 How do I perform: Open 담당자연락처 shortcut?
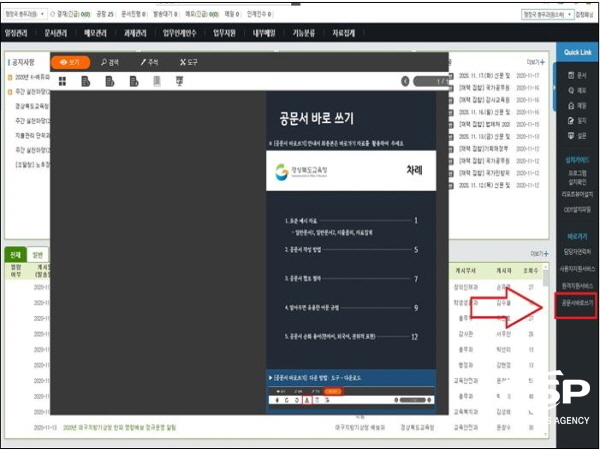point(577,252)
